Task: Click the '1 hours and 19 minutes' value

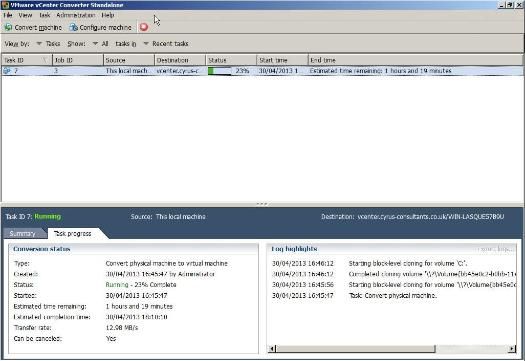Action: click(x=139, y=306)
